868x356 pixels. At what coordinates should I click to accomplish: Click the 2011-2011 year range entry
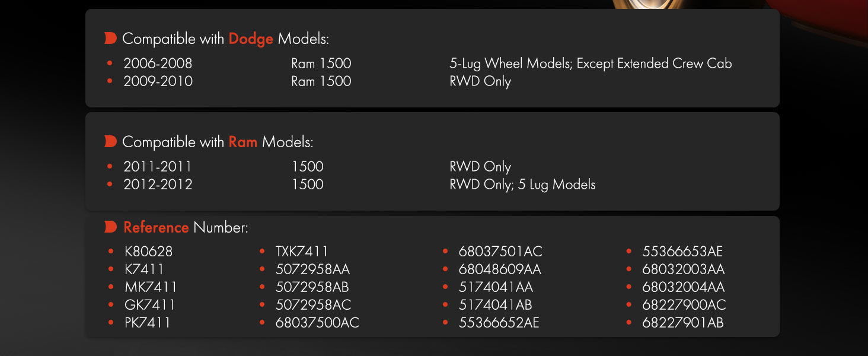pos(158,167)
